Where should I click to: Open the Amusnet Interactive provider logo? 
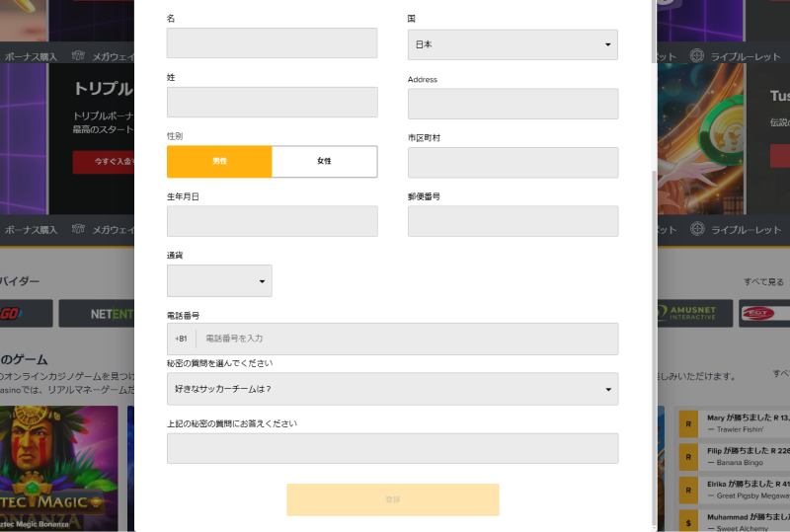(x=695, y=314)
